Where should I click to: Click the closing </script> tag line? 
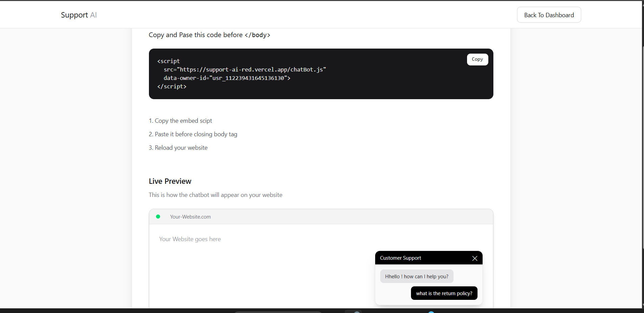172,86
